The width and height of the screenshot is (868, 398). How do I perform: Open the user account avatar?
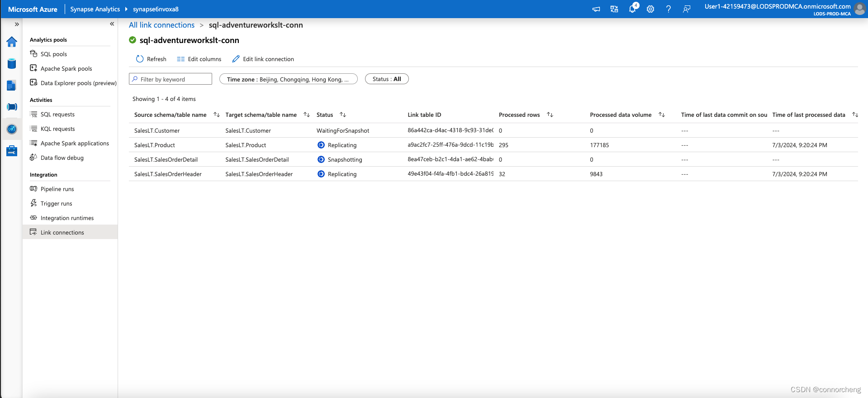pos(860,9)
